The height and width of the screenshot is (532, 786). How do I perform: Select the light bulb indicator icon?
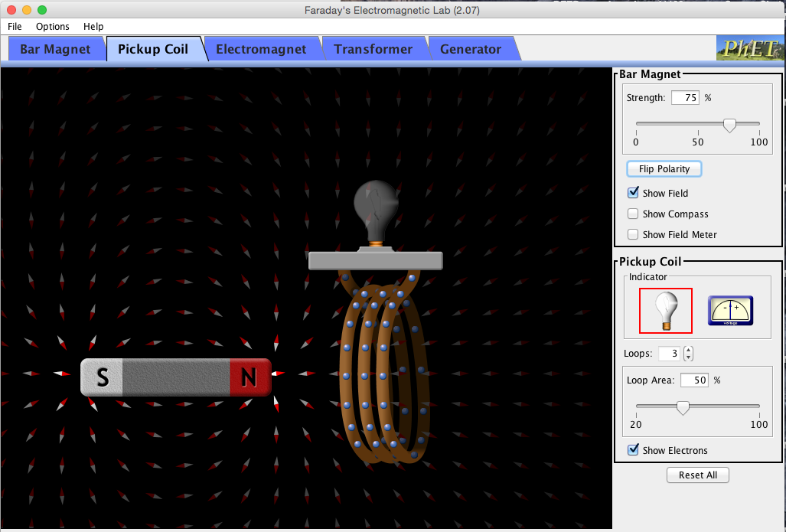point(666,310)
